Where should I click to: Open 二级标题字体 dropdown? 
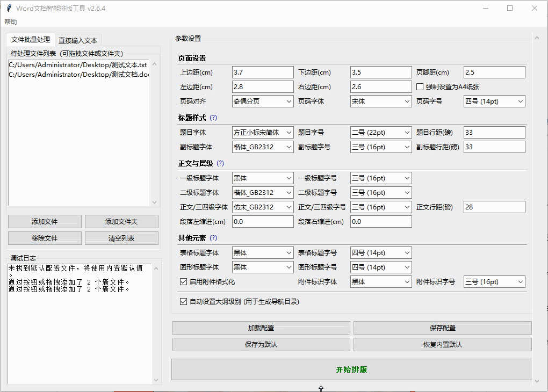coord(263,192)
